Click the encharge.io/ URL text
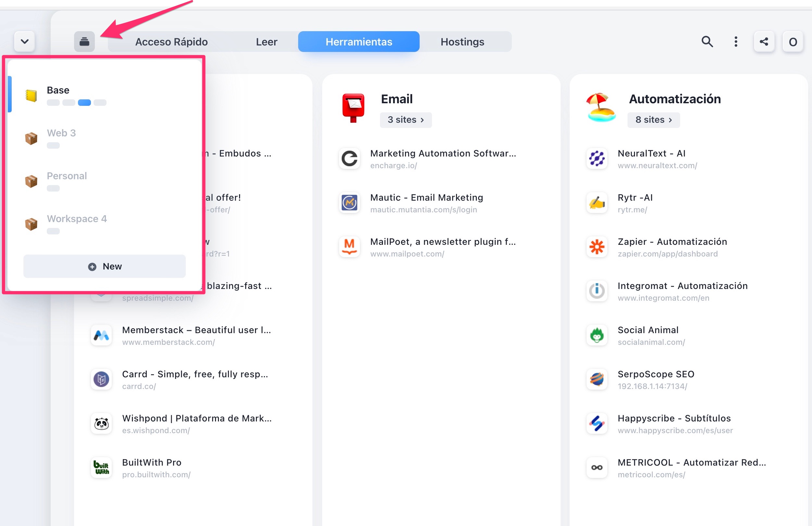 click(x=393, y=166)
